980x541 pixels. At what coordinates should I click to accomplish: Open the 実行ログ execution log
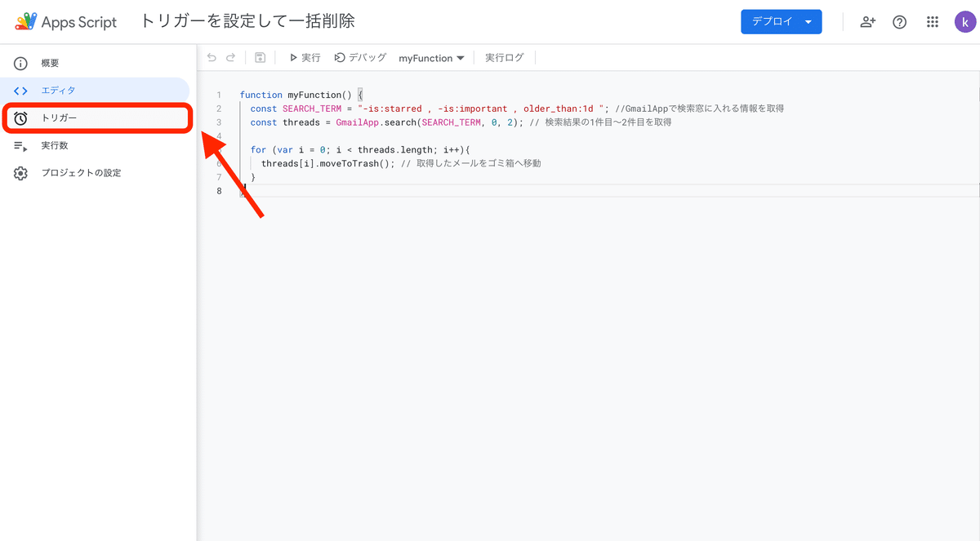505,58
